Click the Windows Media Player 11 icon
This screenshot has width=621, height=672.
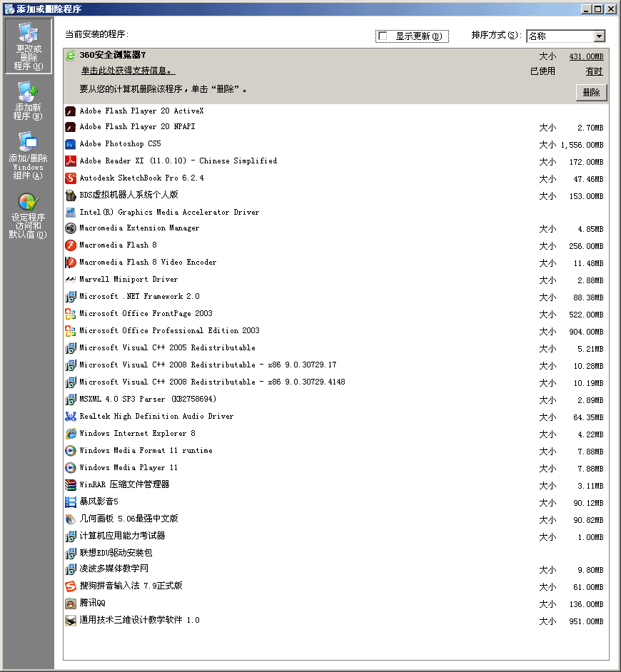[71, 468]
